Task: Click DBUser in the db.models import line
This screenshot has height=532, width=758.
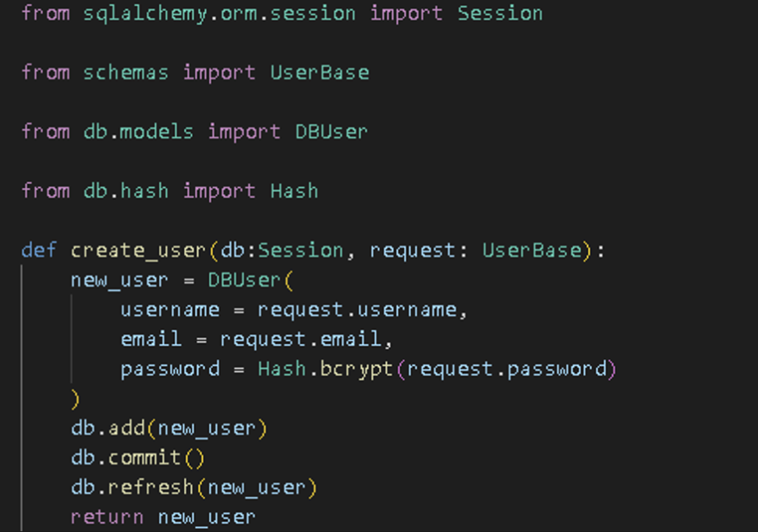Action: pyautogui.click(x=331, y=131)
